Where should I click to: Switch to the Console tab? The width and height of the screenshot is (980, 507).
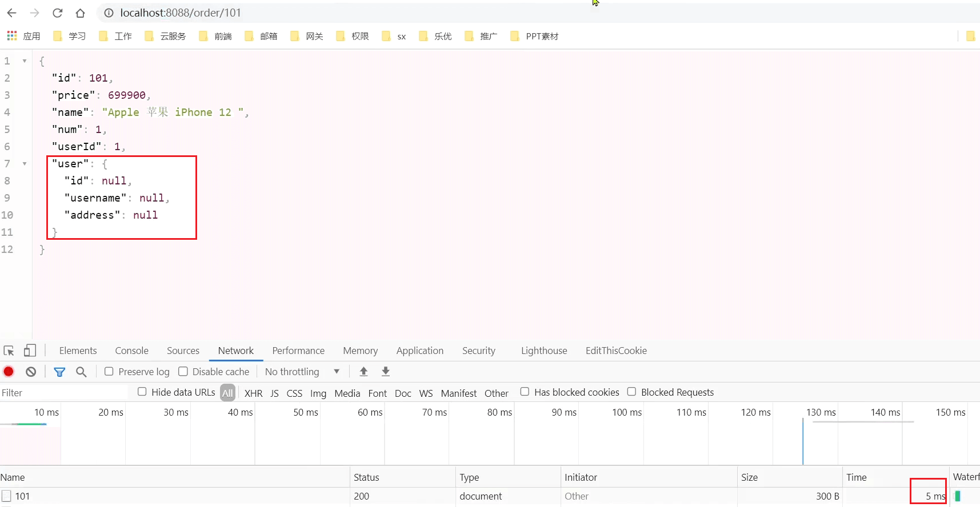(131, 351)
